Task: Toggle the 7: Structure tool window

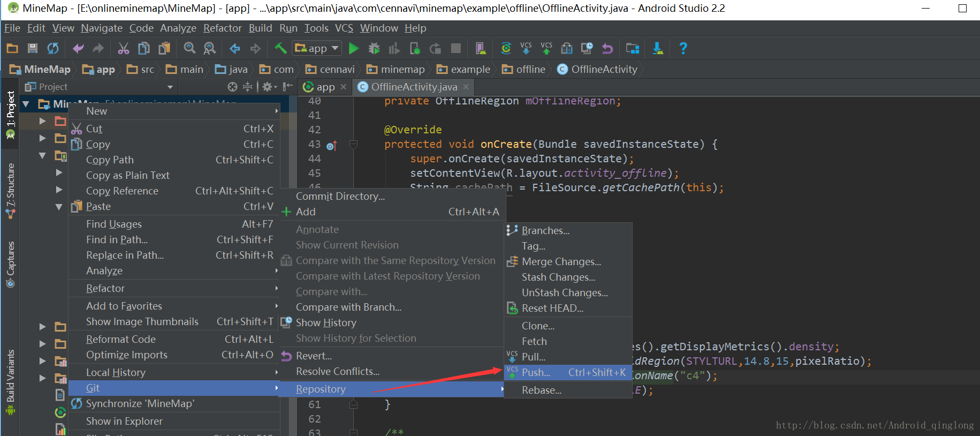Action: click(10, 191)
